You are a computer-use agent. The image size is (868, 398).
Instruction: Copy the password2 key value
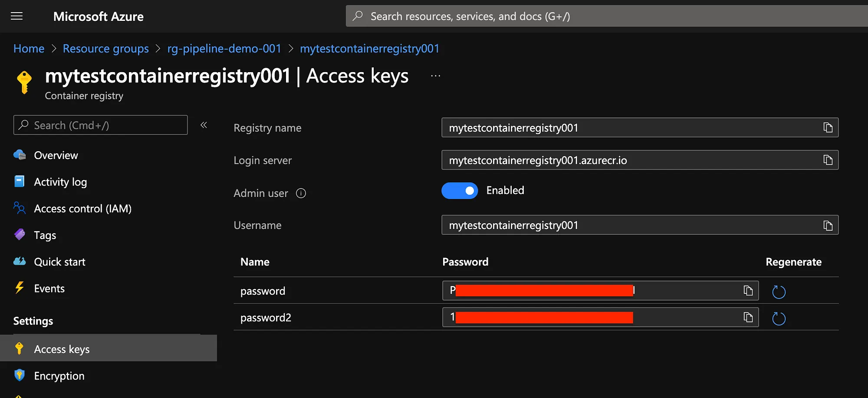pyautogui.click(x=748, y=317)
